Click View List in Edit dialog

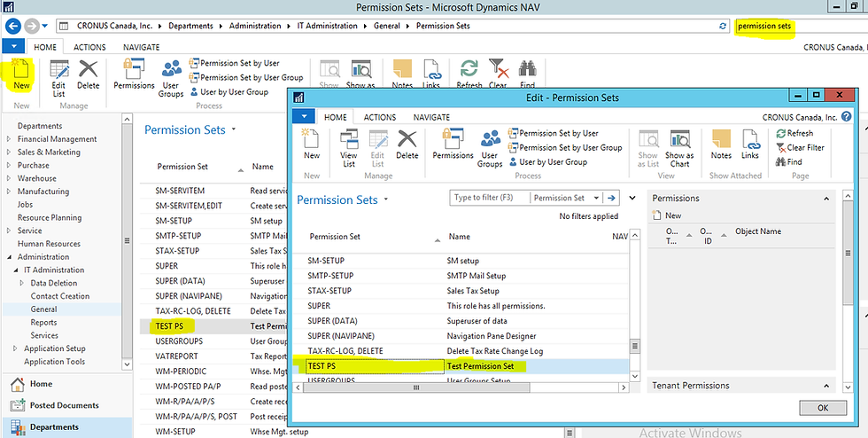pos(349,148)
